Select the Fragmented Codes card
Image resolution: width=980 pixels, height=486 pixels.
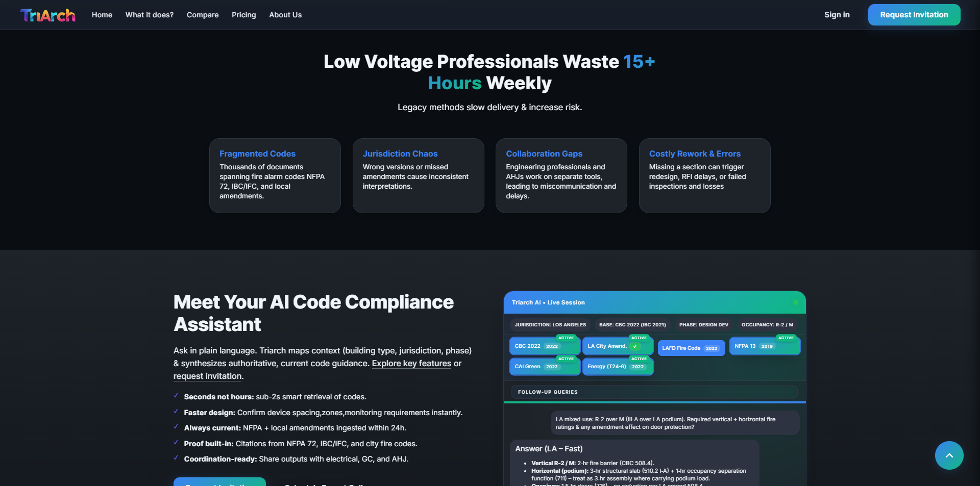275,175
